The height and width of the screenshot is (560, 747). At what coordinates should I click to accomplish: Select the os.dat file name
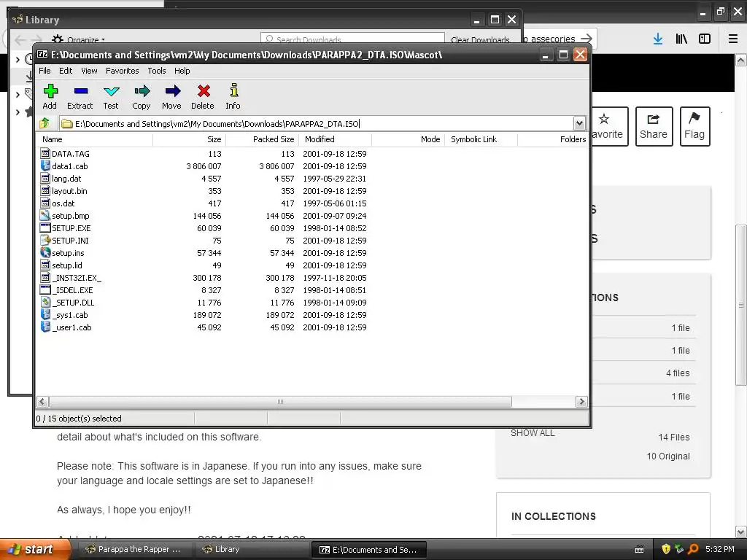tap(63, 203)
